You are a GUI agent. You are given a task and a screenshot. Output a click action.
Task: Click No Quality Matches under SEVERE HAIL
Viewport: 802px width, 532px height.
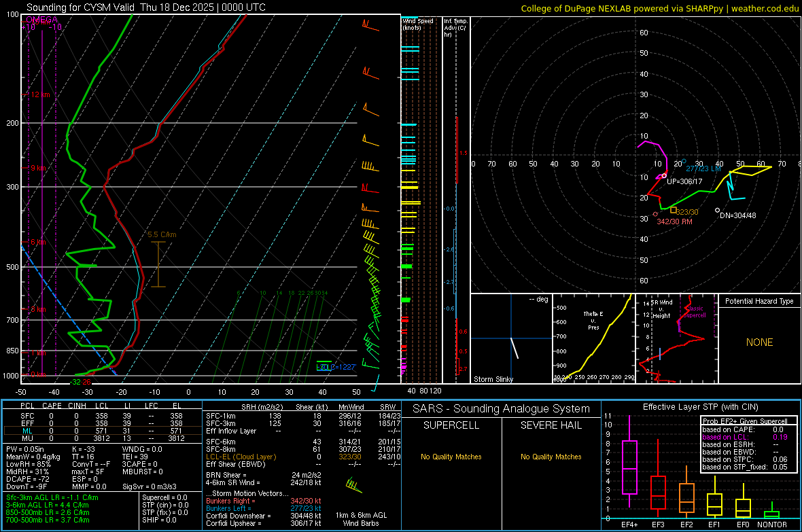tap(551, 457)
